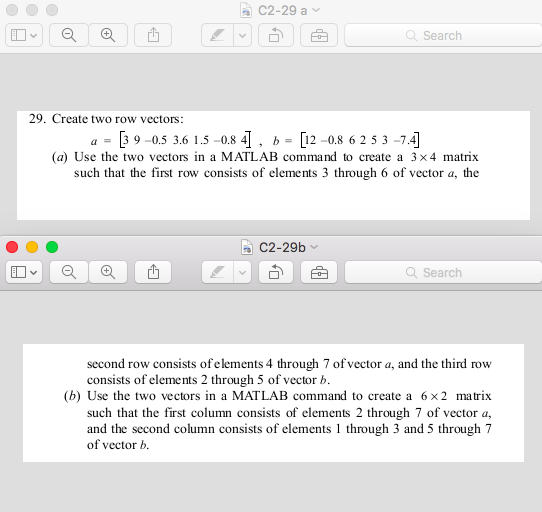Click vector a definition '[3 9 -0.5 3.6 1.5 -0.8 4]'

coord(185,140)
